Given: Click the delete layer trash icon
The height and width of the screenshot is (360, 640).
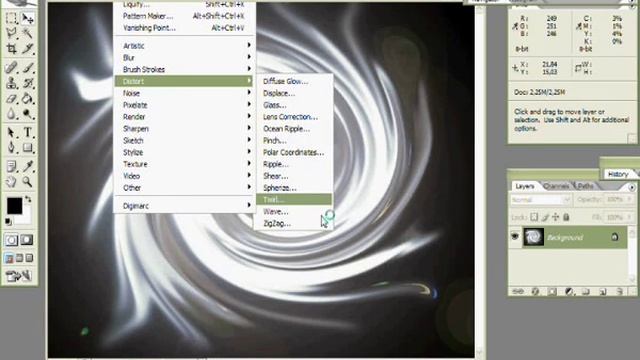Looking at the screenshot, I should 619,291.
